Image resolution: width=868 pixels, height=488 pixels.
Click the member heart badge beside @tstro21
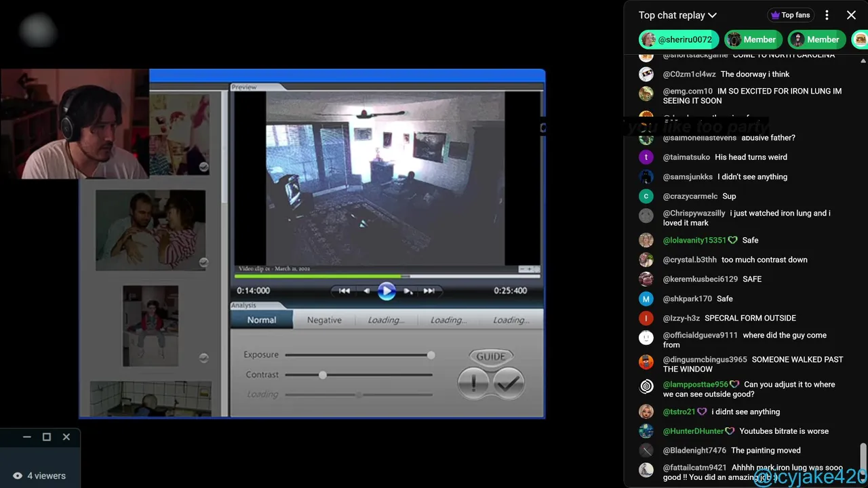pyautogui.click(x=702, y=412)
